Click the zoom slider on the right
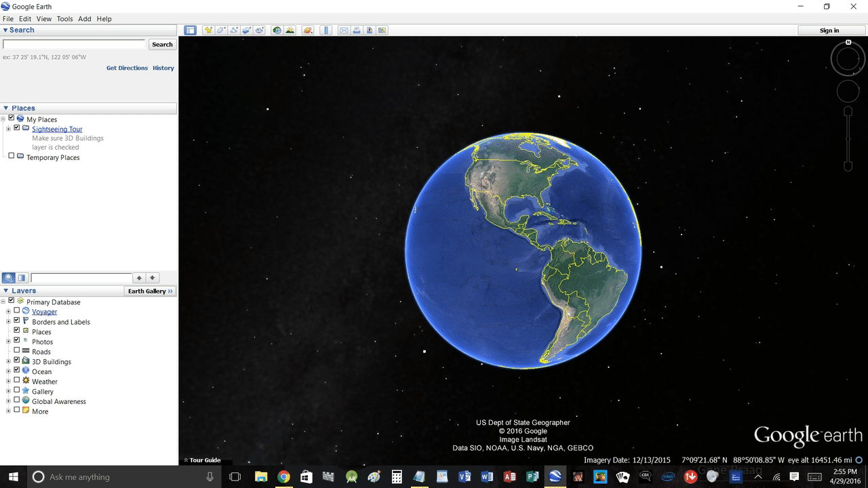This screenshot has width=868, height=488. pos(848,139)
